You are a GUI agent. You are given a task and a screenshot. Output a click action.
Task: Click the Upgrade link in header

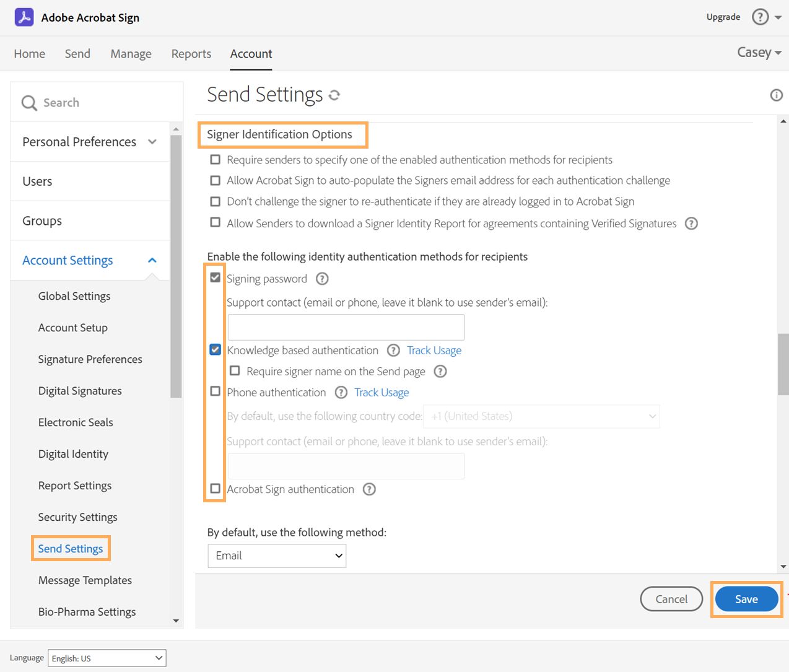[723, 17]
